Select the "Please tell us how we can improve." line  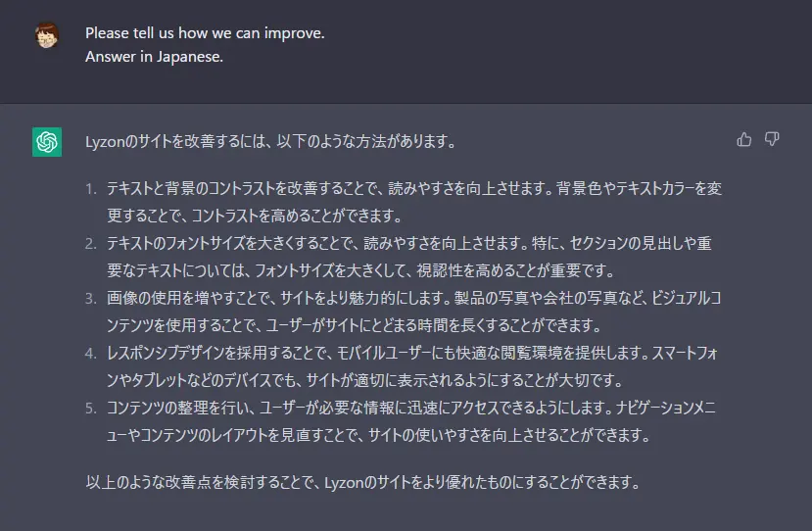(x=205, y=33)
